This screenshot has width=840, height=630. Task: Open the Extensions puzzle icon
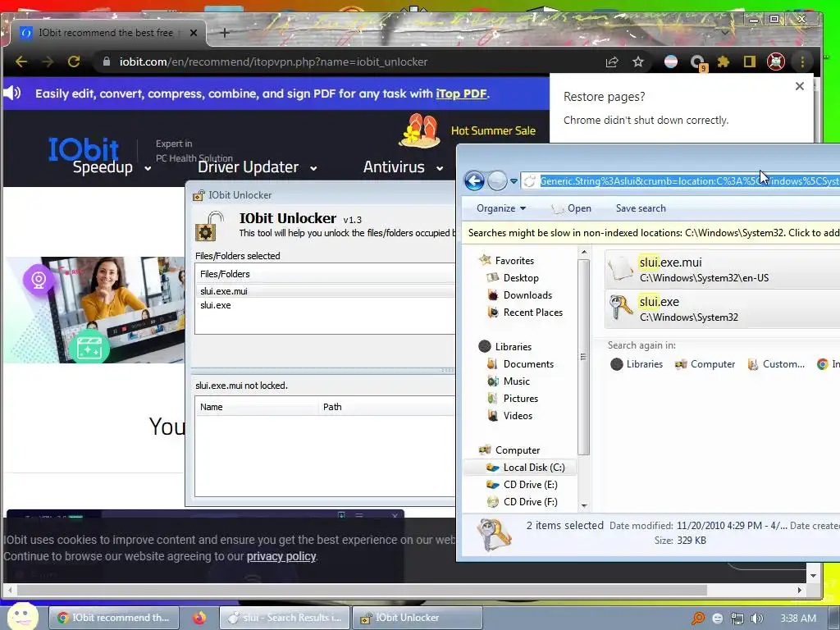724,62
